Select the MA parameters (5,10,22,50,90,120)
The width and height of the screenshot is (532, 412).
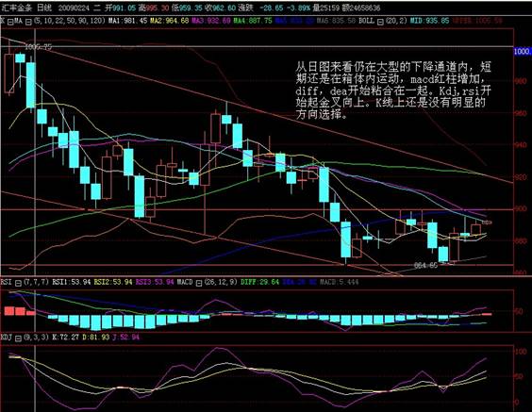click(x=69, y=21)
